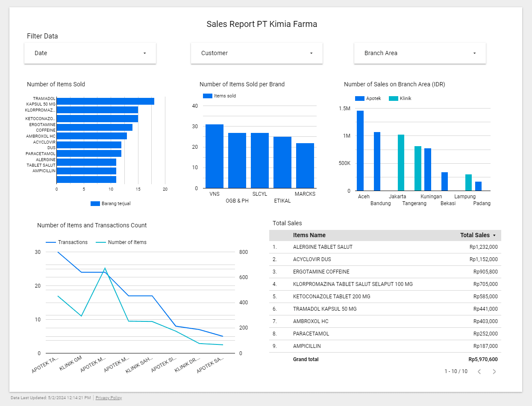The width and height of the screenshot is (532, 406).
Task: Click the ALERGINE TABLET SALUT table row
Action: coord(385,247)
